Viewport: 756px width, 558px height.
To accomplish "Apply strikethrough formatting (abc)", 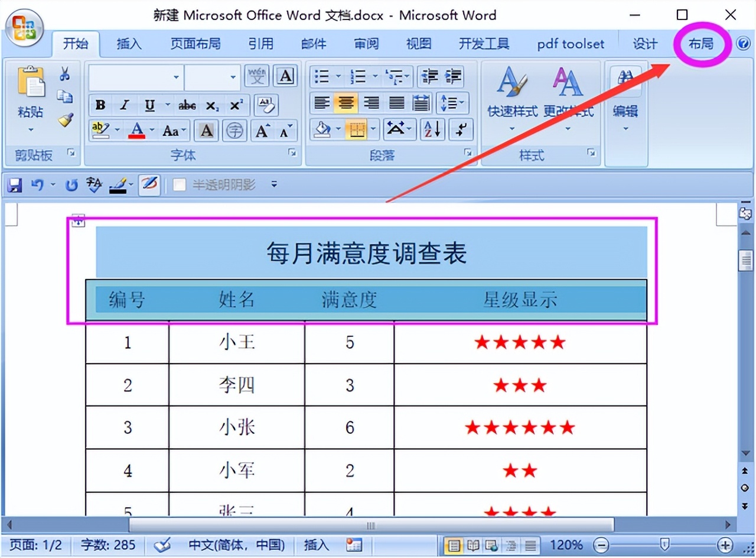I will coord(187,106).
